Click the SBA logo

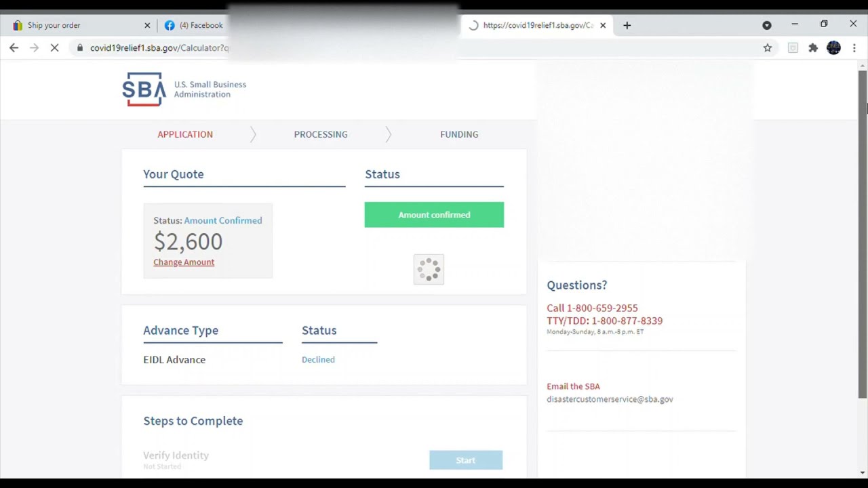184,89
